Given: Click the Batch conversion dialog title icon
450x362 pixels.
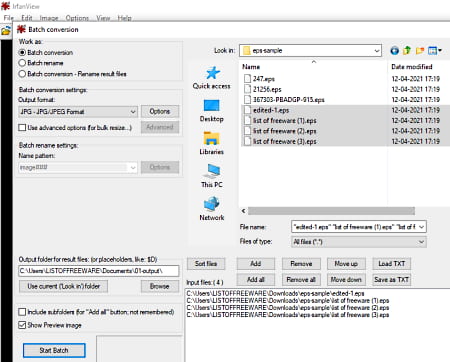Looking at the screenshot, I should 21,29.
